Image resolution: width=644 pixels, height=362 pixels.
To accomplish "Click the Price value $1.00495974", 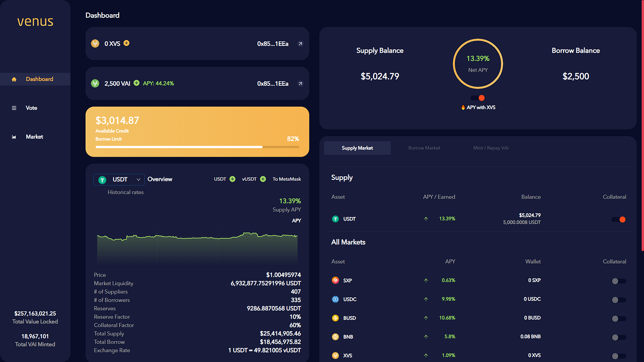I will [283, 275].
